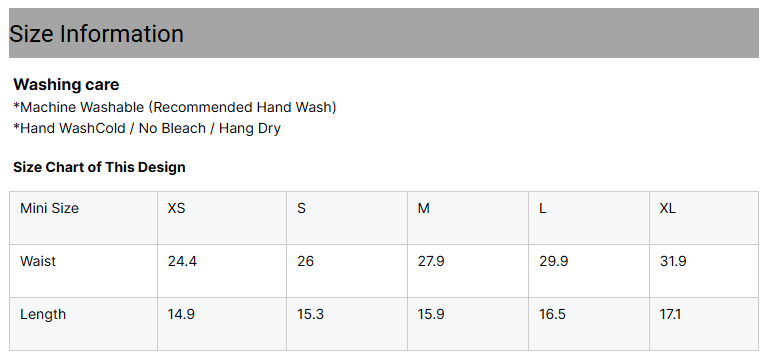Screen dimensions: 771x360
Task: Select the XS column header
Action: pos(222,218)
